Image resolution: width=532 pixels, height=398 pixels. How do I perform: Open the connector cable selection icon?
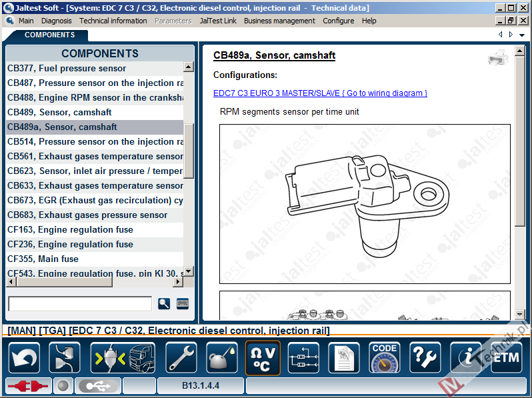click(x=65, y=358)
